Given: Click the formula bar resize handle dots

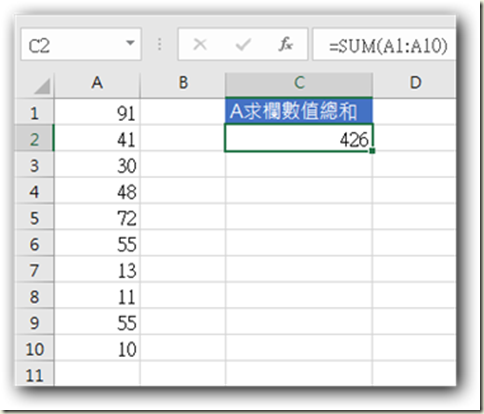Looking at the screenshot, I should (x=160, y=44).
